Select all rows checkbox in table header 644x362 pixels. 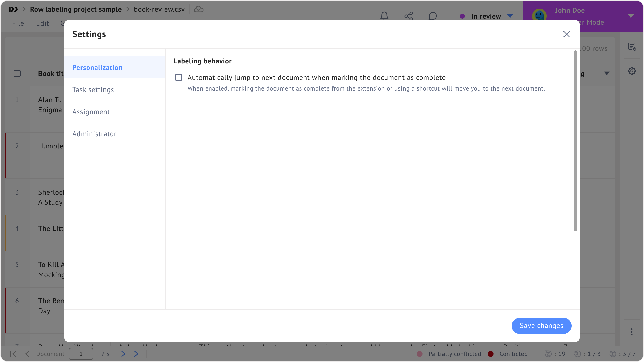pos(17,73)
